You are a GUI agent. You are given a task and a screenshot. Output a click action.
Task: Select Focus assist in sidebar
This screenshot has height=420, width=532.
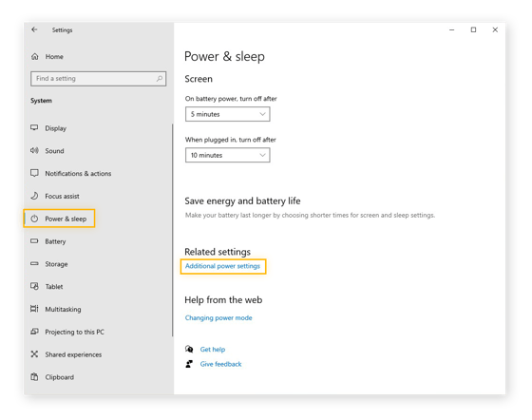[62, 196]
